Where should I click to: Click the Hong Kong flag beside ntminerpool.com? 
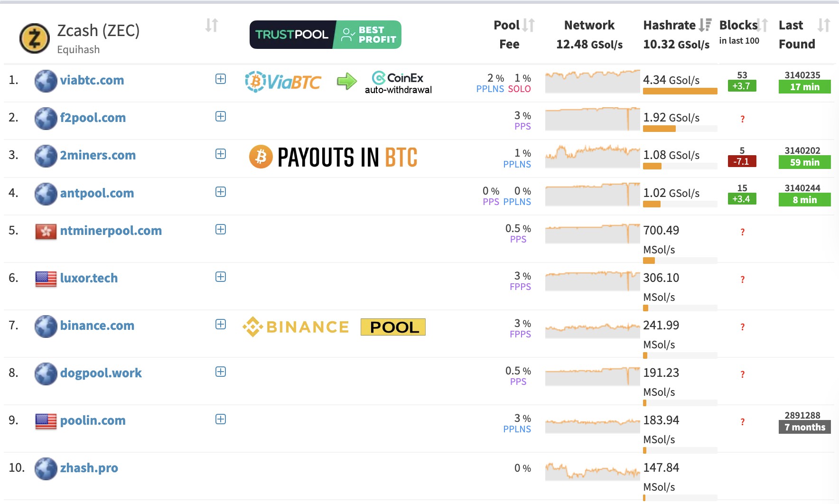pos(46,230)
